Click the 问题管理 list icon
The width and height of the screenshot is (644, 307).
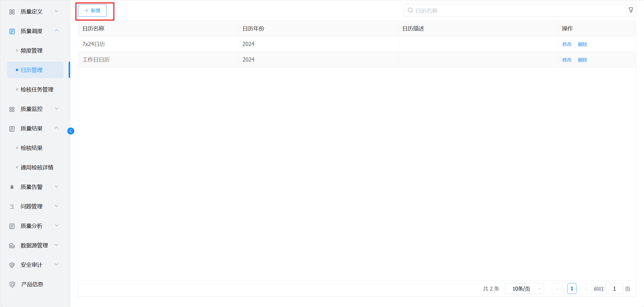12,206
